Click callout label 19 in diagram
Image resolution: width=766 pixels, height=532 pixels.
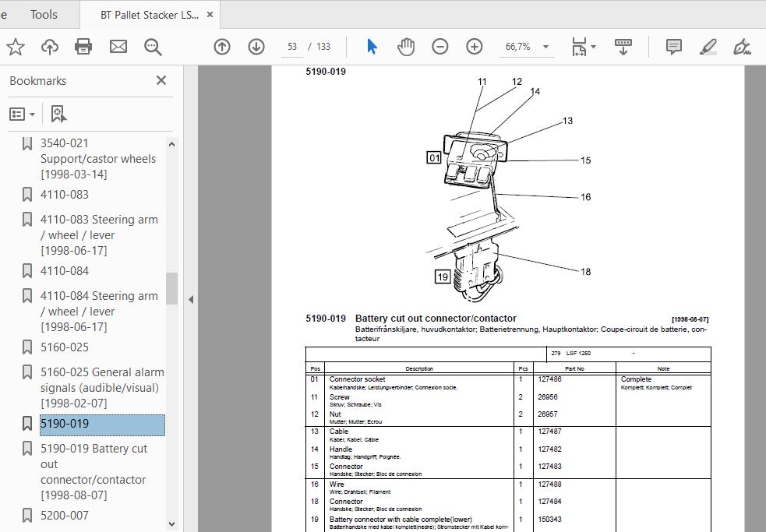(x=443, y=277)
